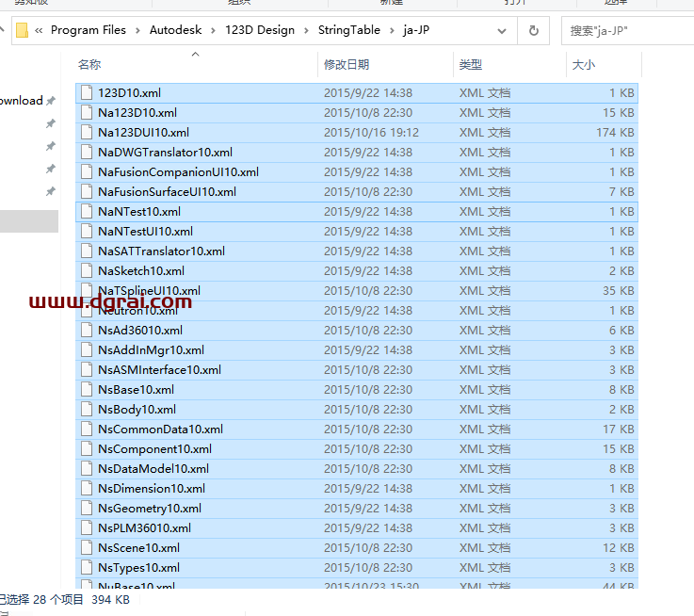Click the NaTSplineUI10.xml file name
This screenshot has height=616, width=694.
point(149,290)
